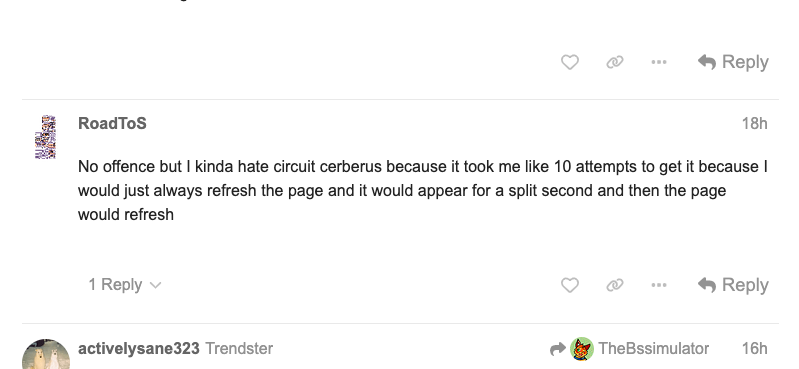
Task: Show more actions on RoadToS's post
Action: coord(659,285)
